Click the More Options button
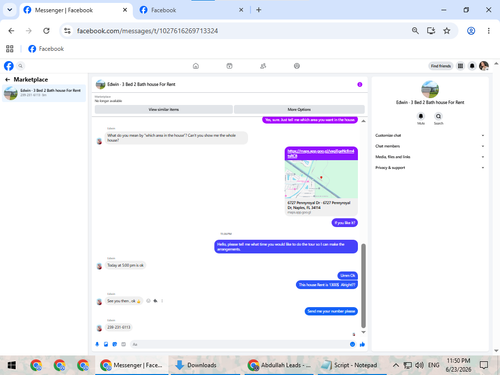 coord(299,109)
